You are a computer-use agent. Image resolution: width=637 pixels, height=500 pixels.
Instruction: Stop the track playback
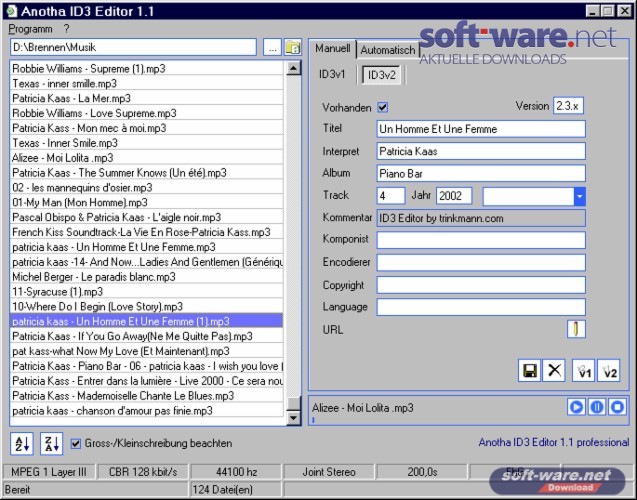(617, 407)
